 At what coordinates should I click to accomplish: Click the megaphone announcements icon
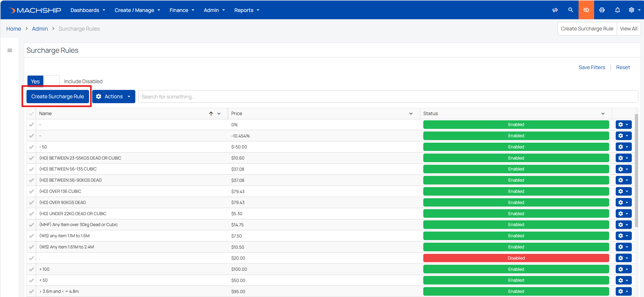click(x=555, y=10)
